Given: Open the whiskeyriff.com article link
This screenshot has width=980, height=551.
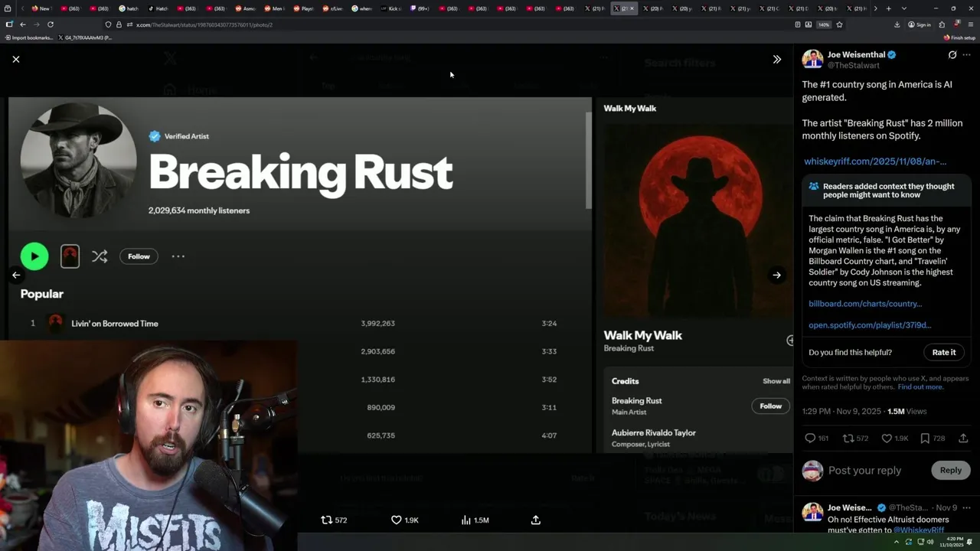Looking at the screenshot, I should [x=875, y=161].
